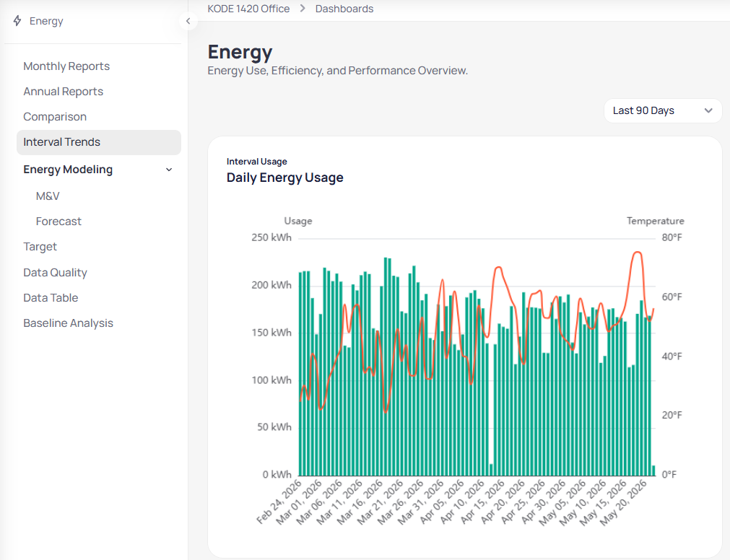Click the 200 kWh axis value
Screen dimensions: 730x560
click(271, 285)
